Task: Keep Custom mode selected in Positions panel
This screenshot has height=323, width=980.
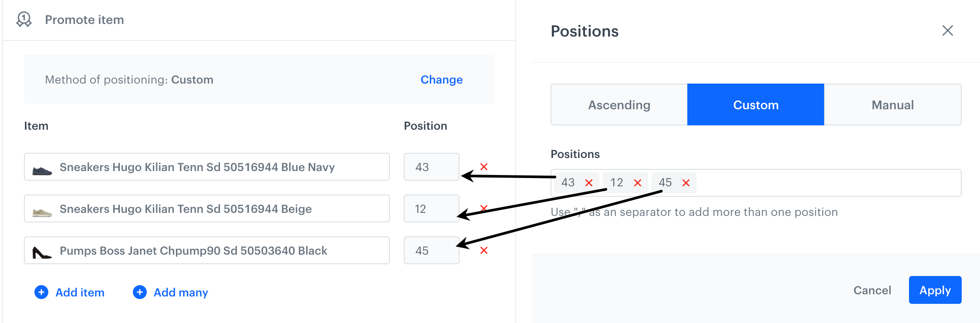Action: (x=756, y=104)
